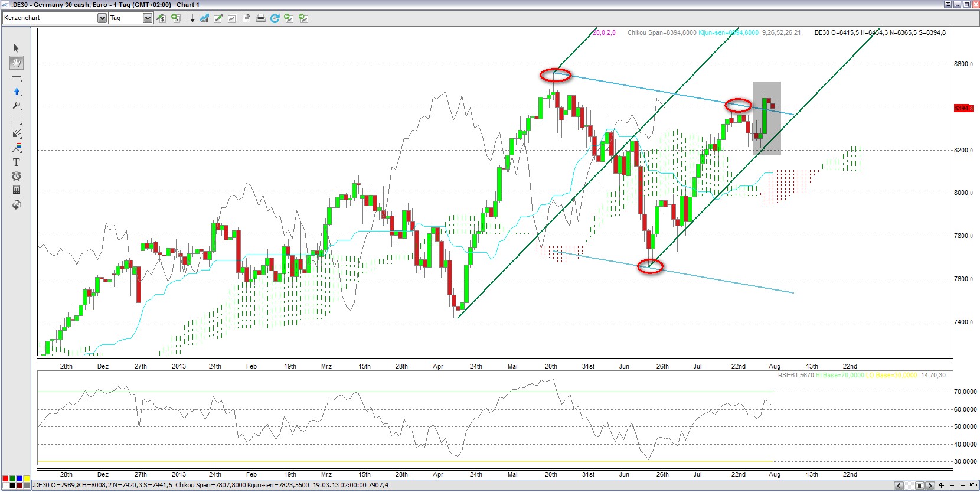Choose the blue arrow marker tool
The height and width of the screenshot is (492, 980).
coord(16,92)
